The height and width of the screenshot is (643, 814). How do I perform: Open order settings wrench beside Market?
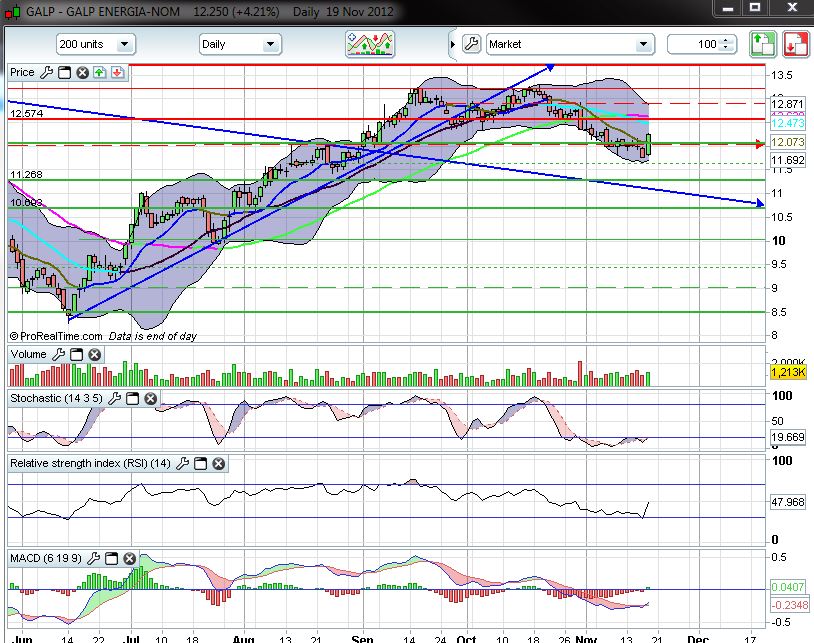[471, 44]
